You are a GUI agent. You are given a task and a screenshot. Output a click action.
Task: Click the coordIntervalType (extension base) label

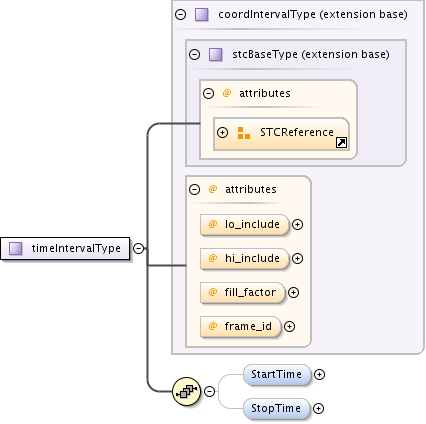(x=313, y=15)
